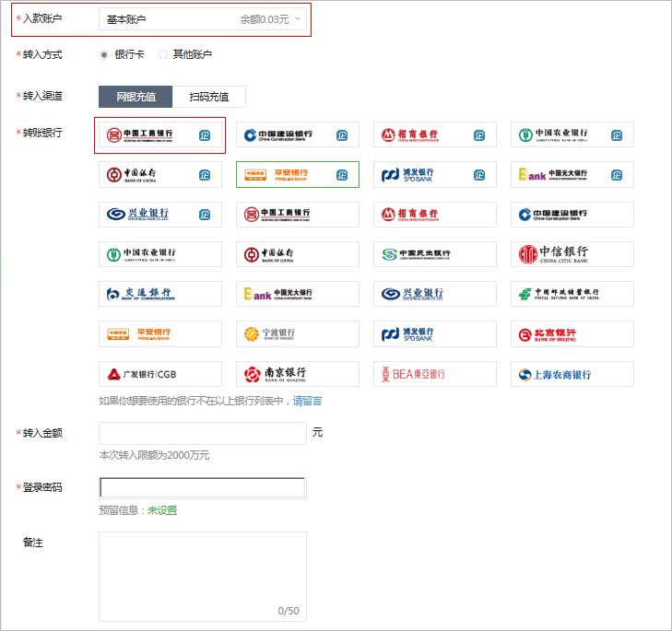Choose 招商银行 tile without enterprise badge
Screen dimensions: 672x631
point(434,215)
